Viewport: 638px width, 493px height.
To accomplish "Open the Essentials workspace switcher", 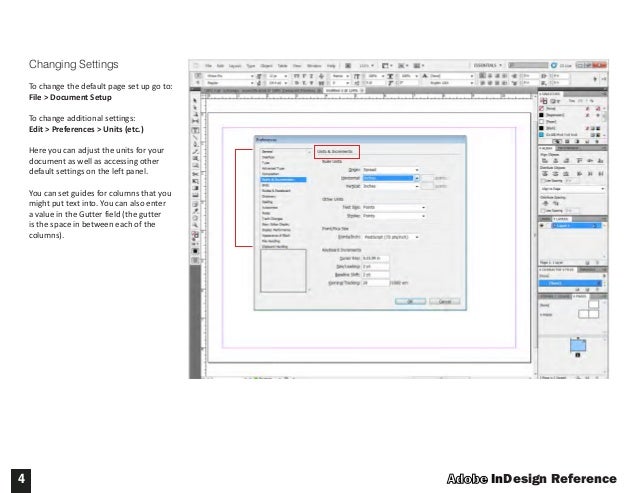I will [x=487, y=65].
